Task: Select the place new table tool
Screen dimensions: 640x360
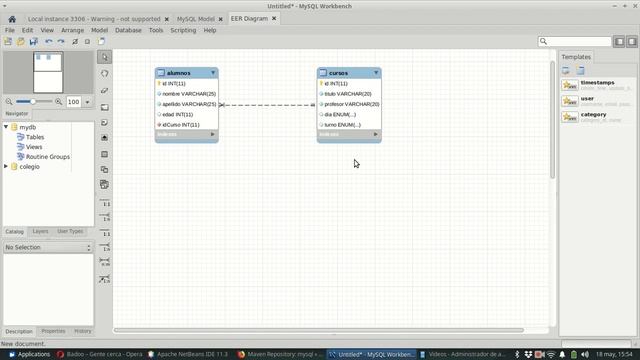Action: click(104, 154)
